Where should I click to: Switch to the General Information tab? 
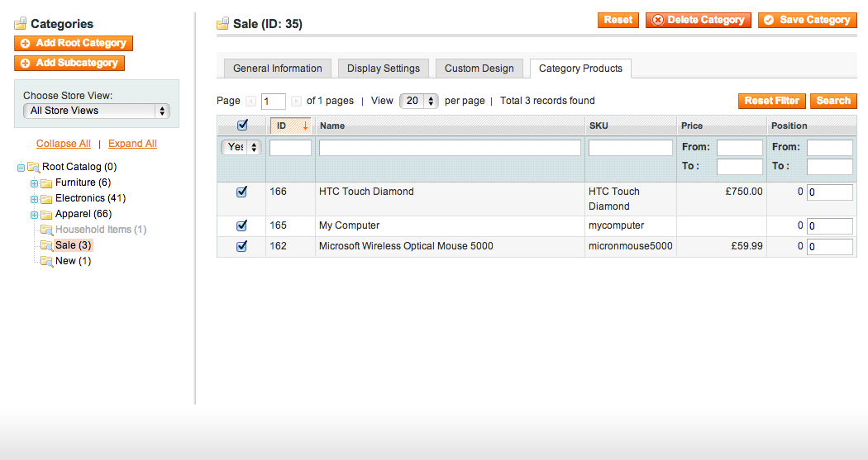click(277, 69)
